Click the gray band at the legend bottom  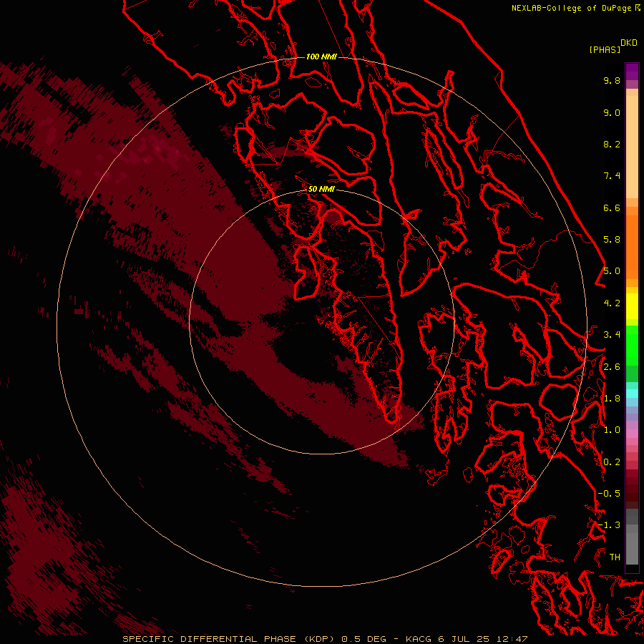pyautogui.click(x=632, y=538)
